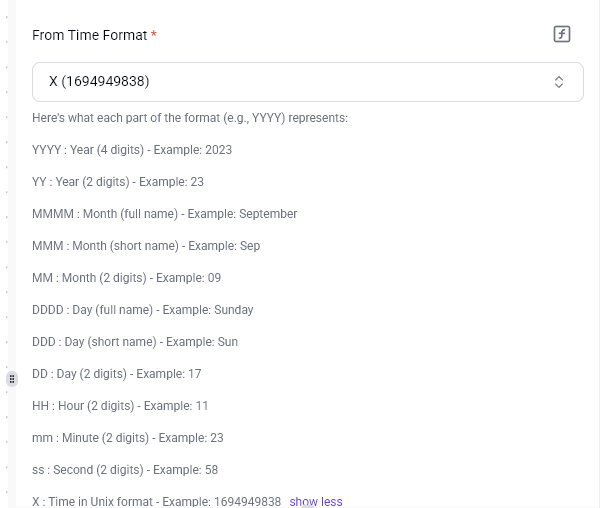Click the ss second format line
Image resolution: width=600 pixels, height=508 pixels.
point(125,470)
